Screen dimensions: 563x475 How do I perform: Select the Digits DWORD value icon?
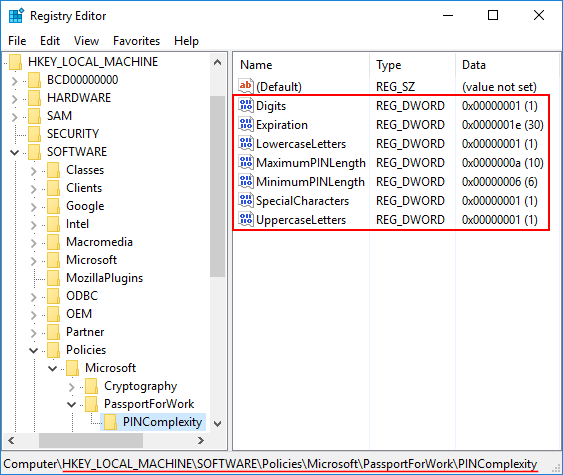(246, 106)
